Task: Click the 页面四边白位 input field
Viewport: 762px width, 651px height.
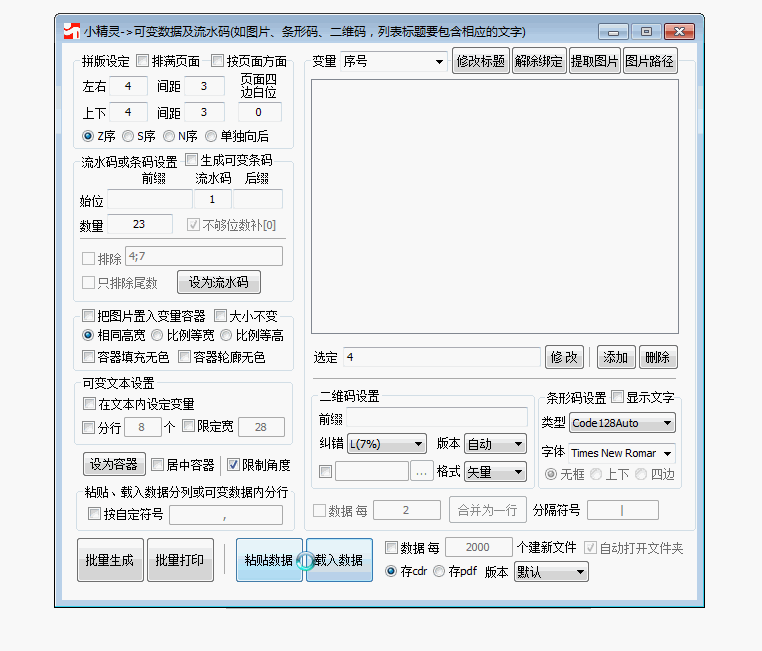Action: pos(260,112)
